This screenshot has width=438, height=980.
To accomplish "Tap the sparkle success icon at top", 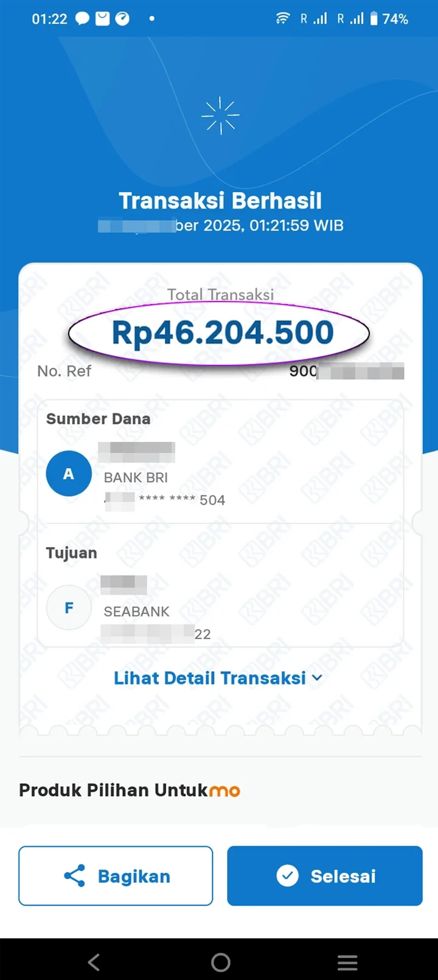I will [x=220, y=116].
